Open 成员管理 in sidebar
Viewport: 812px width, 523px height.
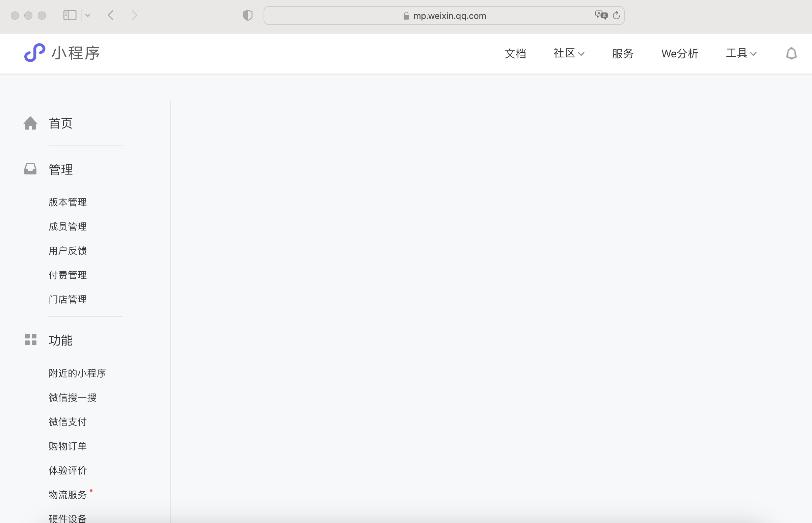click(67, 226)
